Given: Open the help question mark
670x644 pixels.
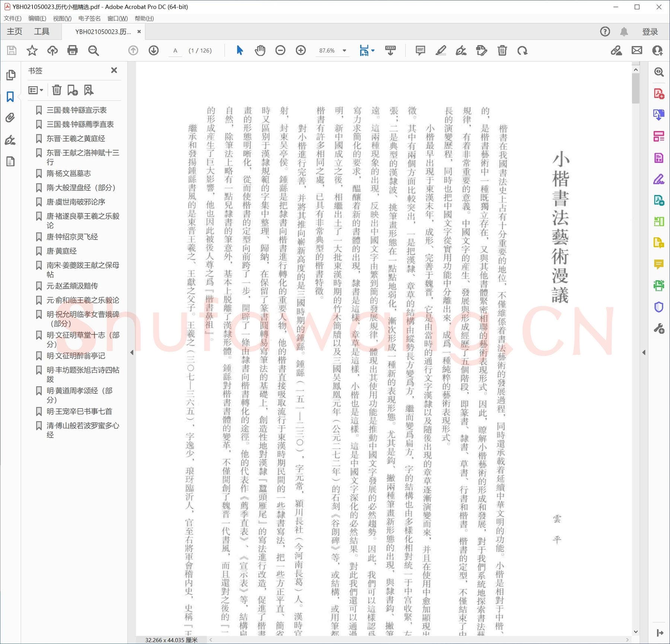Looking at the screenshot, I should point(605,32).
